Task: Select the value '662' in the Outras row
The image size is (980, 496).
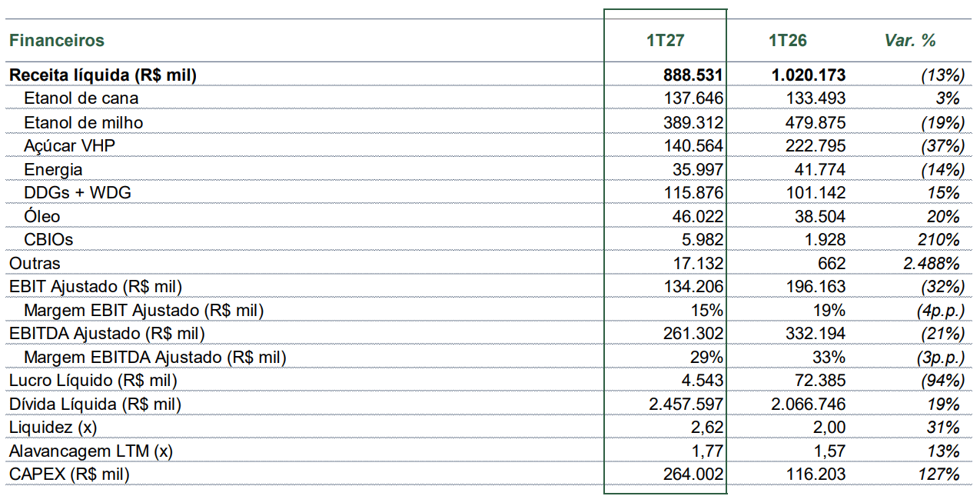Action: click(x=831, y=264)
